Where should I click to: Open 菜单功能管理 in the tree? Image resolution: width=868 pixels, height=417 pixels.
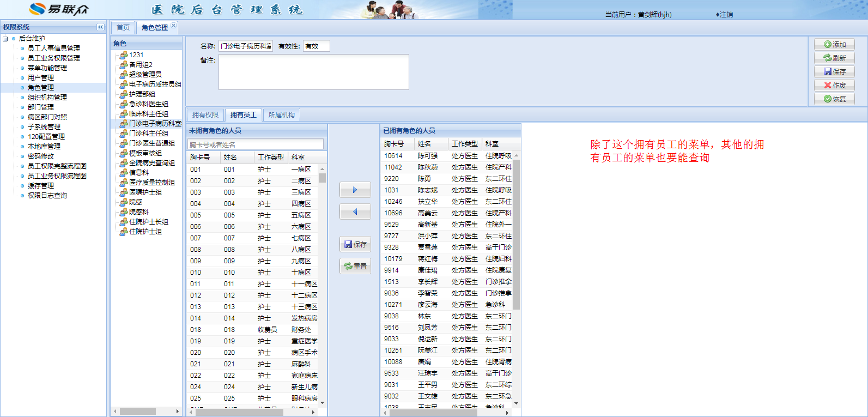tap(47, 68)
